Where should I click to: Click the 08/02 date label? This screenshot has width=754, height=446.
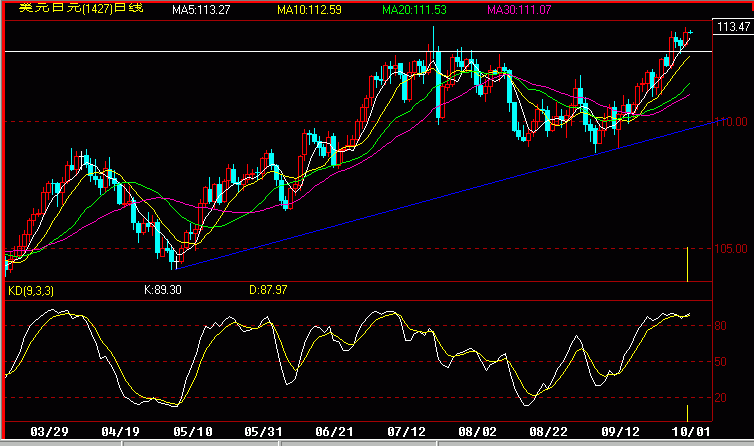pos(477,431)
